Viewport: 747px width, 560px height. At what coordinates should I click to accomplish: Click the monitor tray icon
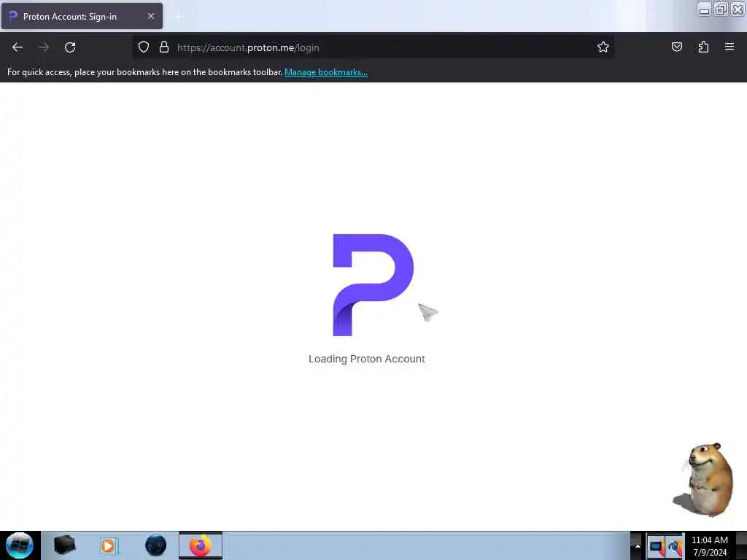pyautogui.click(x=656, y=547)
